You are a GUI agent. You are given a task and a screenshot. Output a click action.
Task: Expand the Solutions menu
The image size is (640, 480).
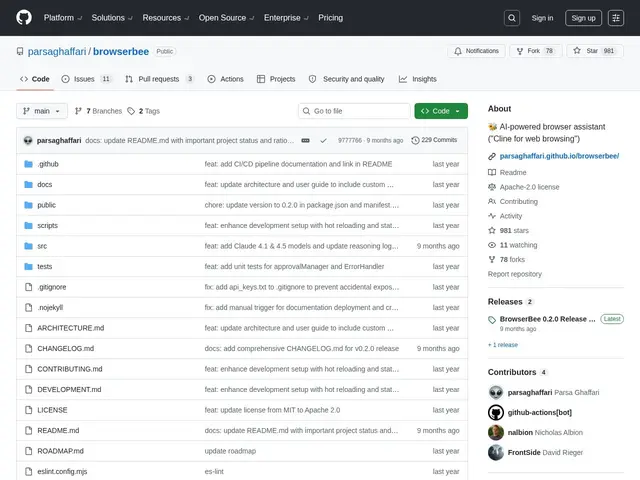pos(112,18)
